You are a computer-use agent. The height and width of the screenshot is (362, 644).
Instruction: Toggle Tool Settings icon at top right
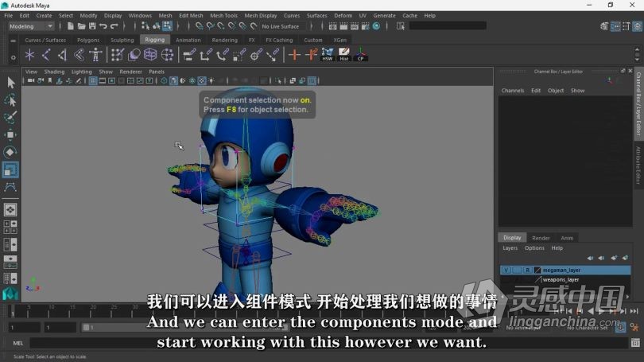[x=627, y=26]
